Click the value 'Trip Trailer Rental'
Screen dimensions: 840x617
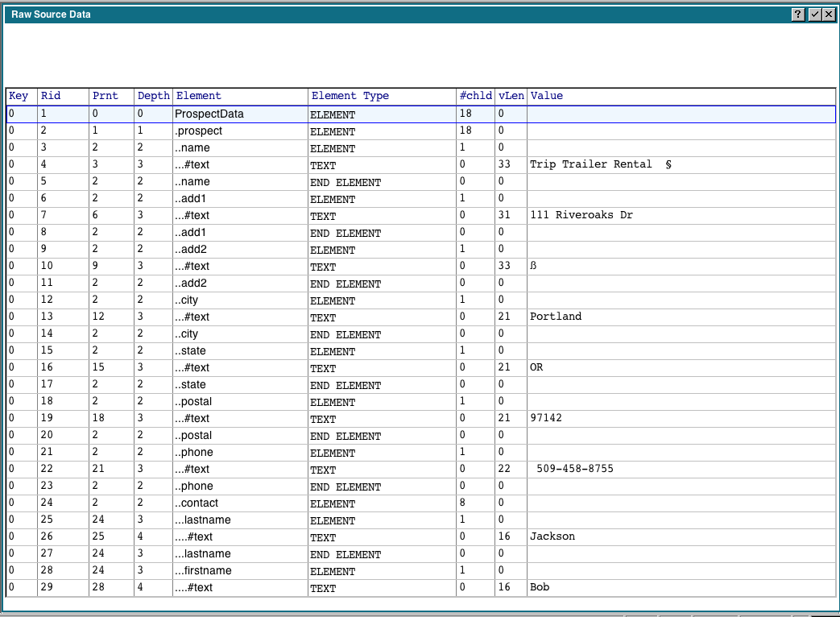click(x=591, y=164)
